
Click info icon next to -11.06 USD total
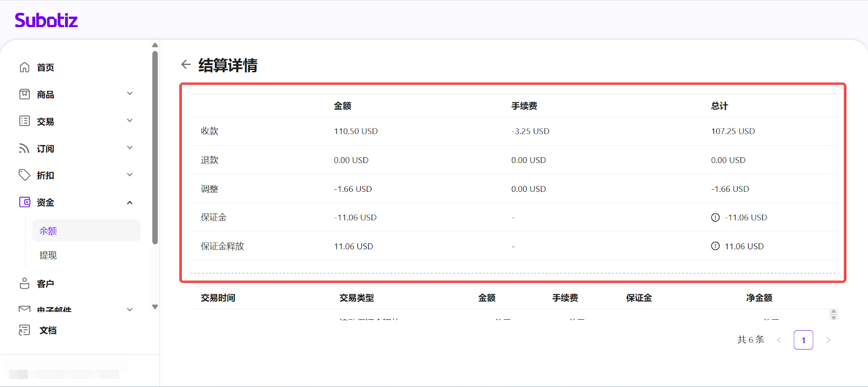(715, 217)
